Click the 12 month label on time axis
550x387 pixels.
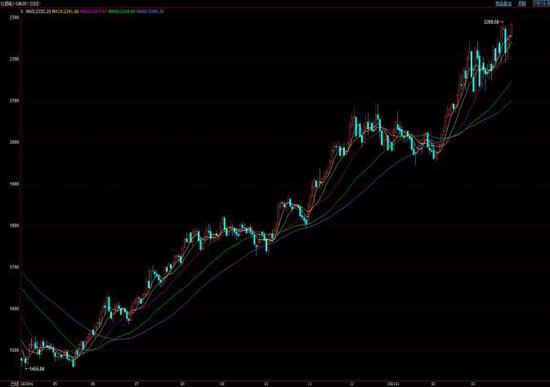coord(352,383)
